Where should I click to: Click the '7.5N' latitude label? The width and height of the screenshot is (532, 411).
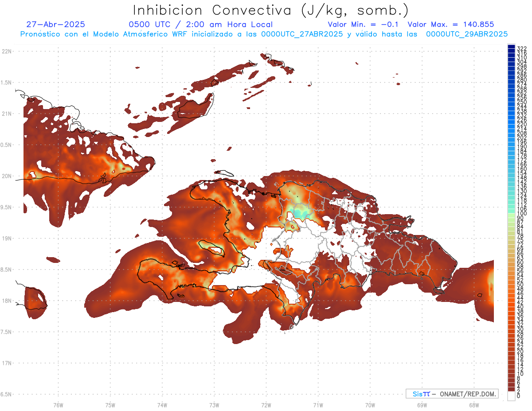(x=7, y=332)
